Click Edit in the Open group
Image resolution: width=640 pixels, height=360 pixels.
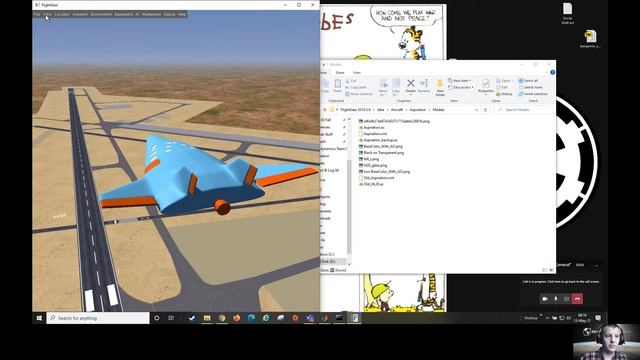click(502, 87)
